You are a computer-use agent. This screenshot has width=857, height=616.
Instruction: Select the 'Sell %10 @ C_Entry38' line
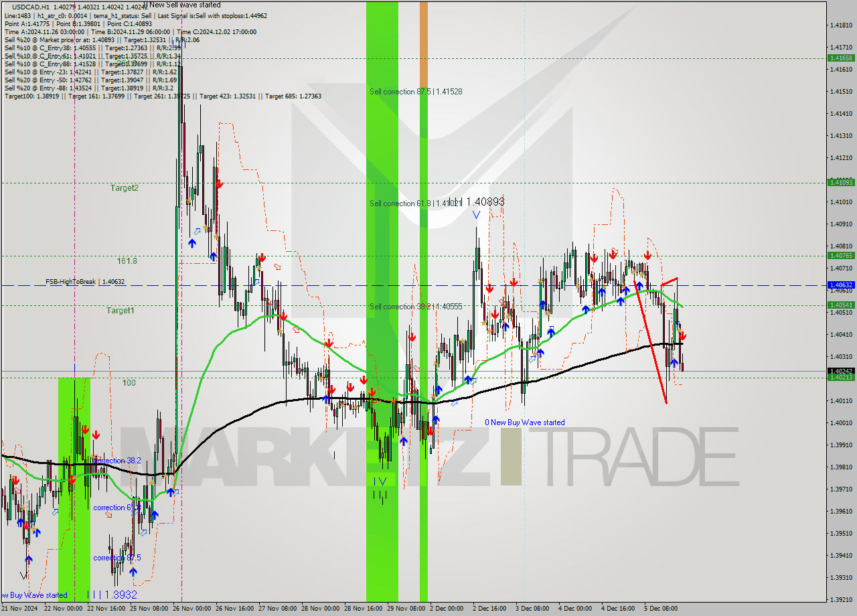tap(92, 48)
